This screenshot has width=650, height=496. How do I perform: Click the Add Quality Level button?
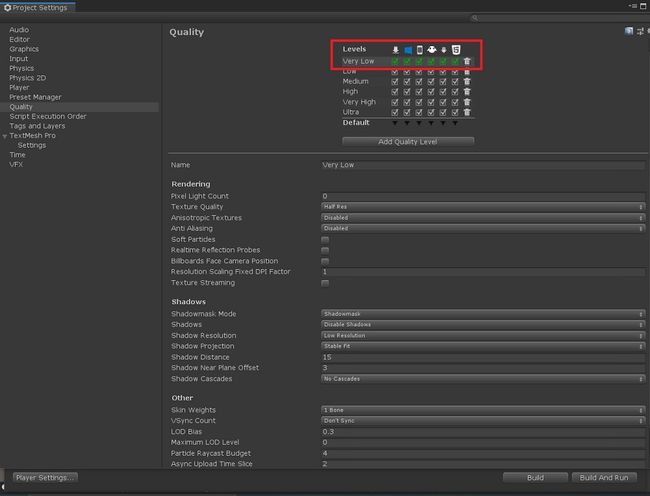click(x=408, y=142)
